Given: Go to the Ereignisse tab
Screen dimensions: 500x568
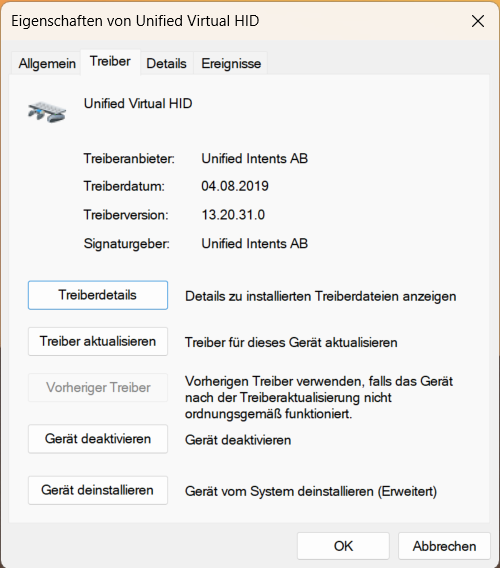Looking at the screenshot, I should pyautogui.click(x=231, y=63).
